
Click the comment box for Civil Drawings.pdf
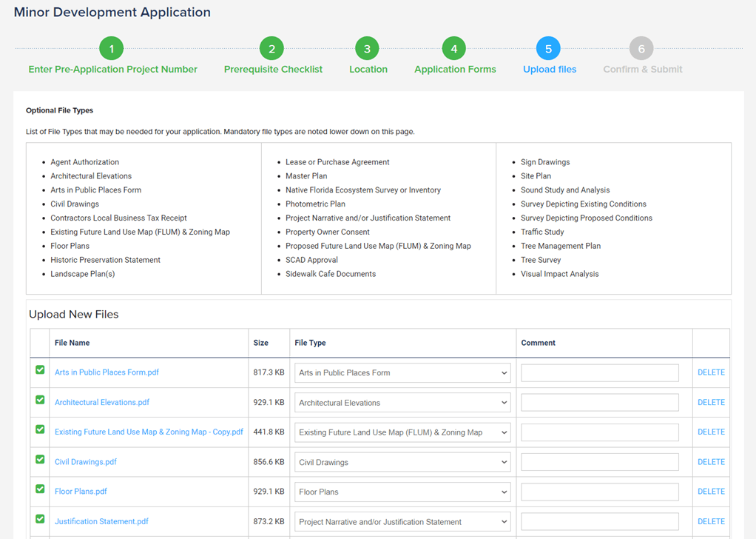tap(600, 462)
